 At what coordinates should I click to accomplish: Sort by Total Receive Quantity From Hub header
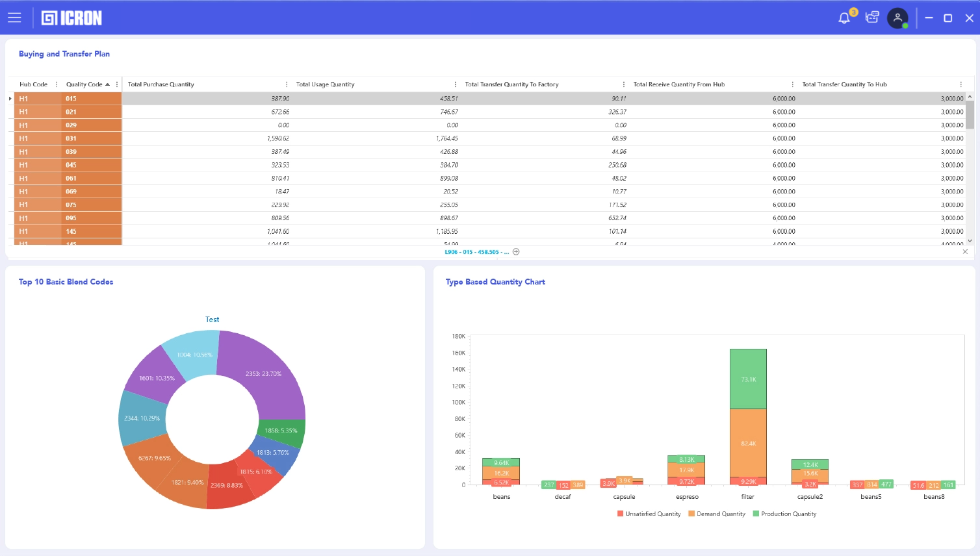tap(678, 84)
